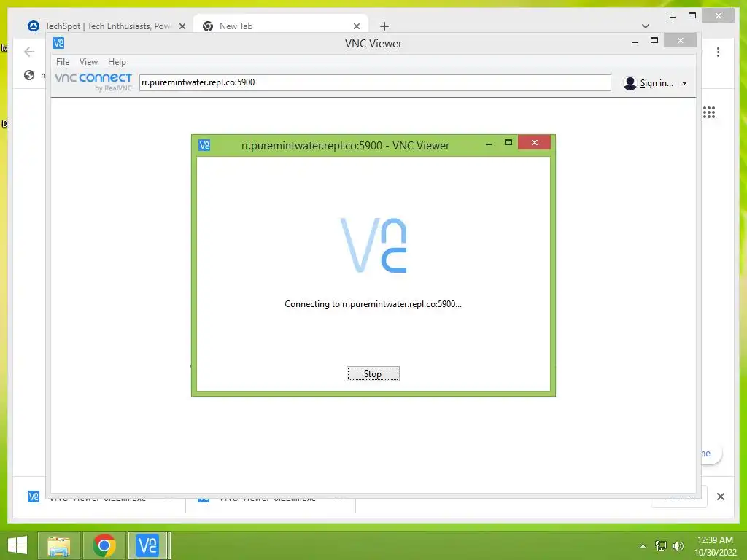Open the Google apps grid in Chrome
Viewport: 747px width, 560px height.
point(709,112)
